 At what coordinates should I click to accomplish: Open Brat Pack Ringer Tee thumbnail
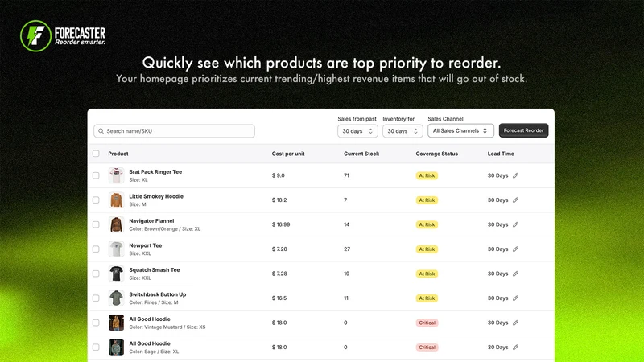(116, 175)
